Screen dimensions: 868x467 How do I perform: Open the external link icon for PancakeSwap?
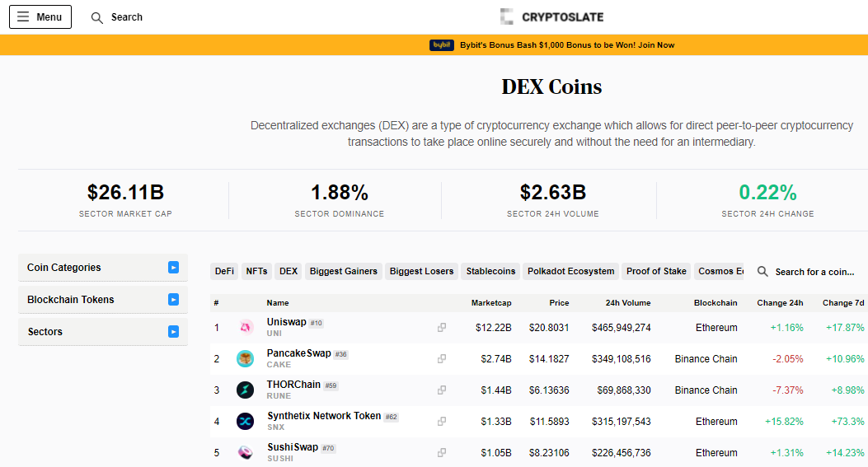coord(442,358)
